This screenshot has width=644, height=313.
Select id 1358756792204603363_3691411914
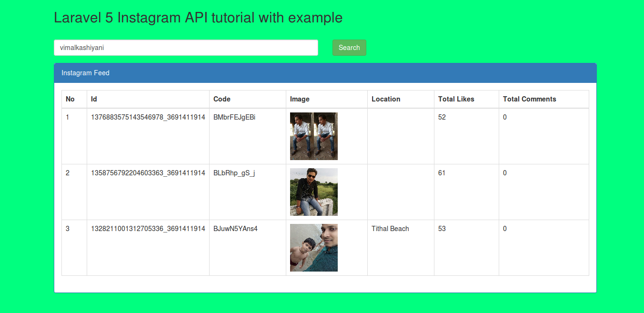pos(148,173)
